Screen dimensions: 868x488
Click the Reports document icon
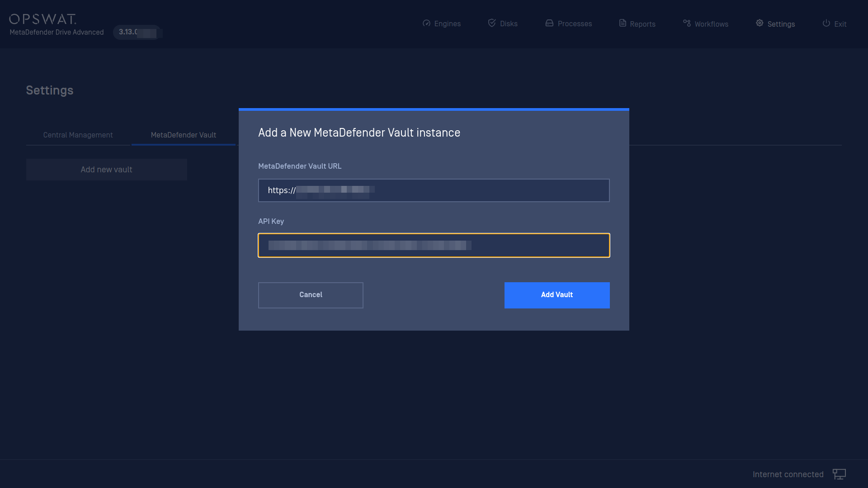pyautogui.click(x=623, y=23)
